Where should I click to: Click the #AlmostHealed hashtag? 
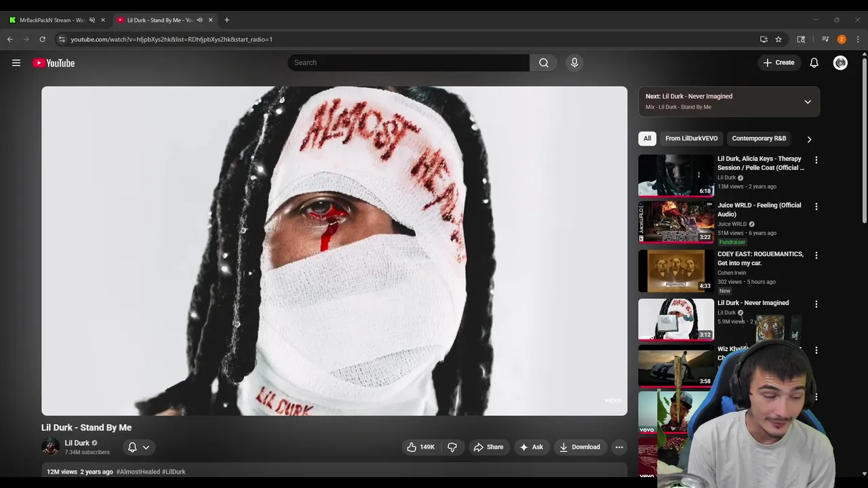pyautogui.click(x=138, y=472)
